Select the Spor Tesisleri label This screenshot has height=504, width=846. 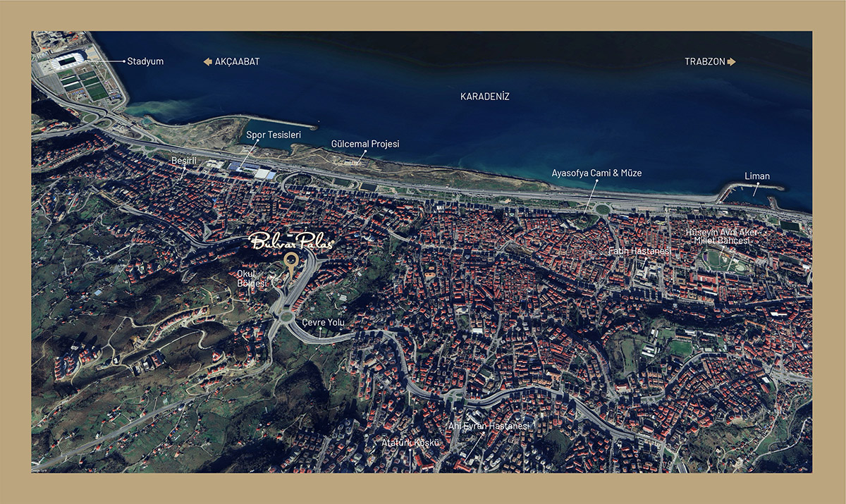pyautogui.click(x=274, y=134)
